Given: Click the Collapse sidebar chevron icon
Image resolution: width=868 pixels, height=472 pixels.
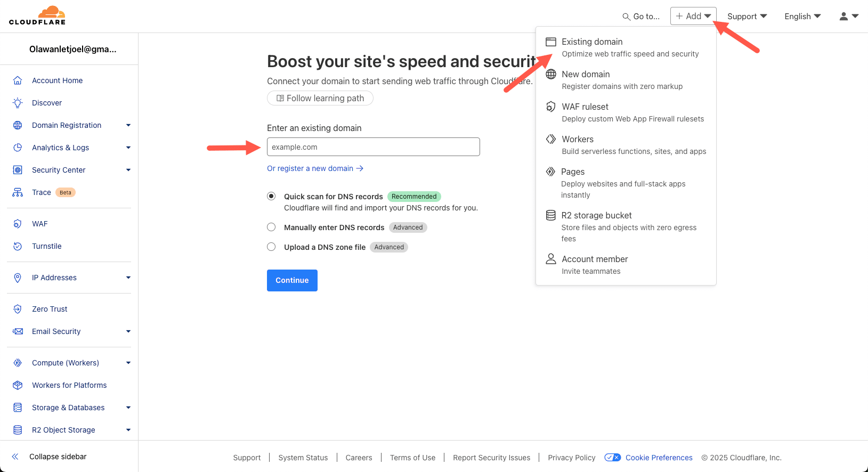Looking at the screenshot, I should [x=15, y=457].
